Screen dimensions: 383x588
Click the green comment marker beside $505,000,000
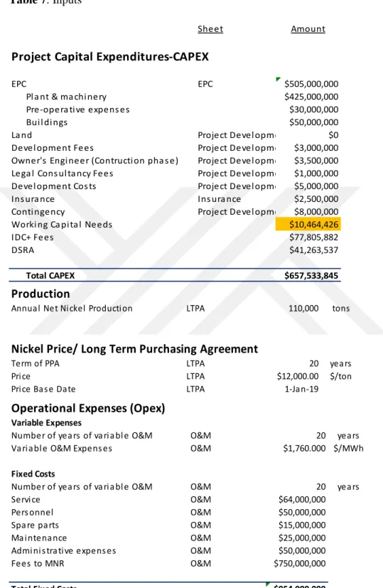coord(278,79)
